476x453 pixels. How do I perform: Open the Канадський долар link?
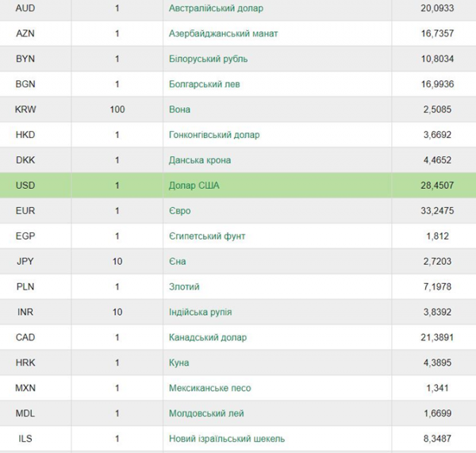[x=208, y=337]
